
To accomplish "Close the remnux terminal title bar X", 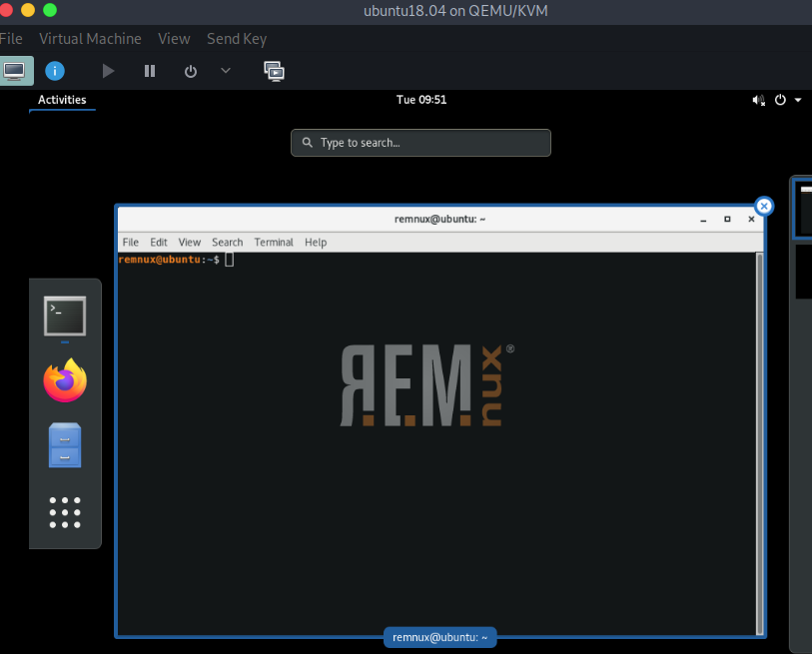I will click(751, 220).
